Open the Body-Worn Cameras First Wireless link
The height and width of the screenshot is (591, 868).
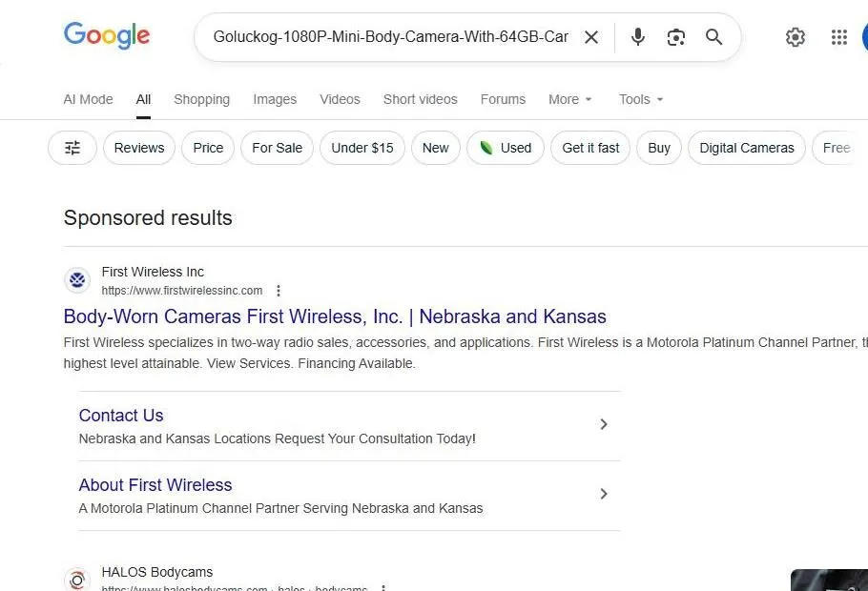click(x=335, y=316)
